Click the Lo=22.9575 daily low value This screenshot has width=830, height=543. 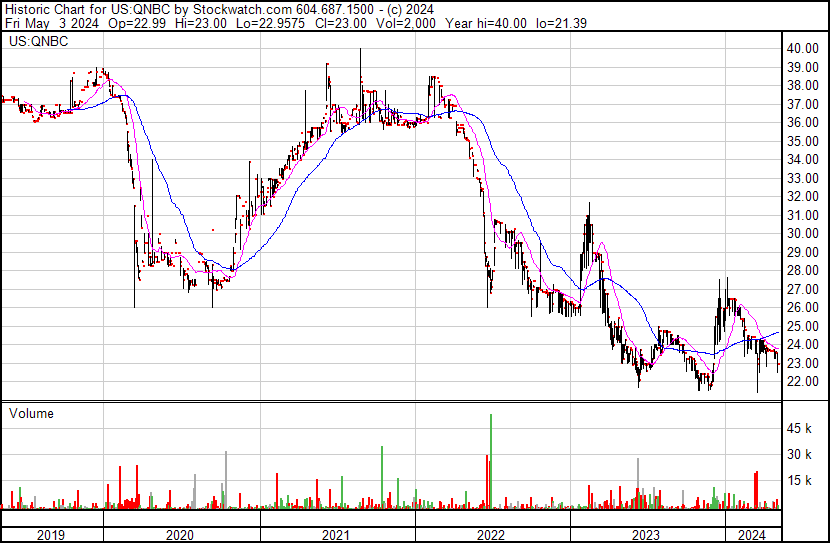270,23
